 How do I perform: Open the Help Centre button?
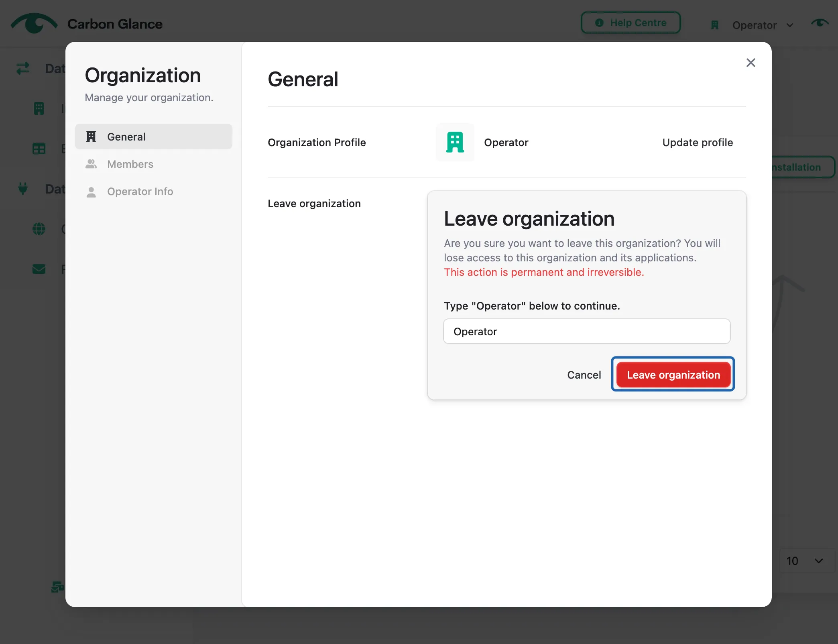click(x=631, y=22)
